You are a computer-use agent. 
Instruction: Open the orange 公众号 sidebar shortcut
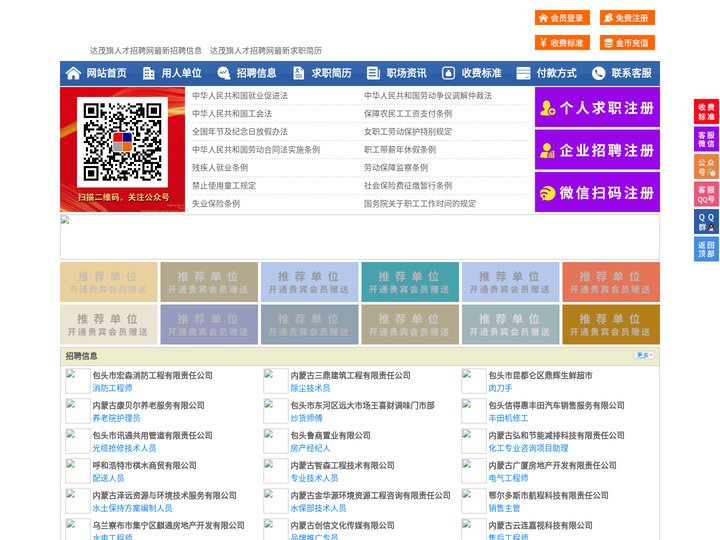pyautogui.click(x=706, y=167)
